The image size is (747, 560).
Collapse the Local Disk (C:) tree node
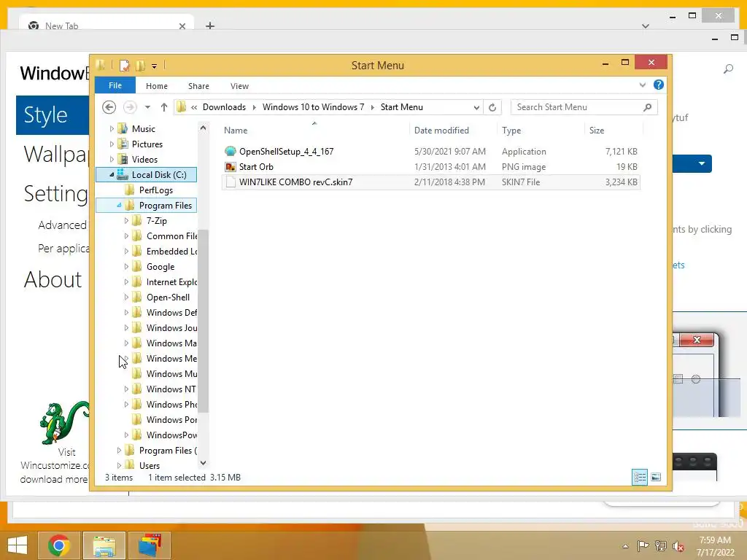click(112, 175)
